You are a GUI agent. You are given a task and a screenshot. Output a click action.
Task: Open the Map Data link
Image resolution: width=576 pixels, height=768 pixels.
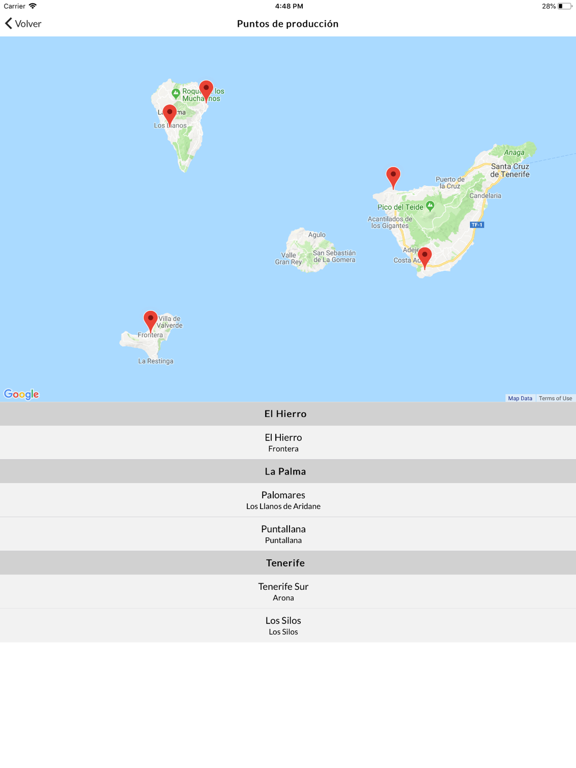pos(520,398)
